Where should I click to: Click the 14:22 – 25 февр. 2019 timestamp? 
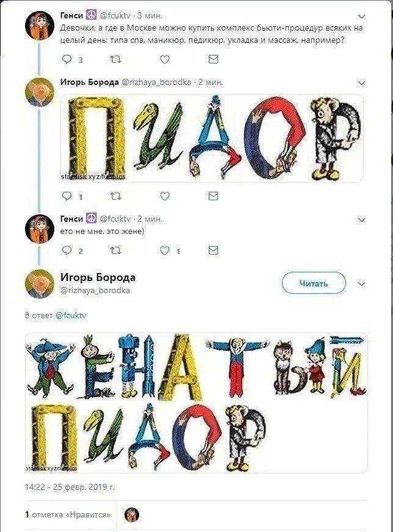[70, 487]
